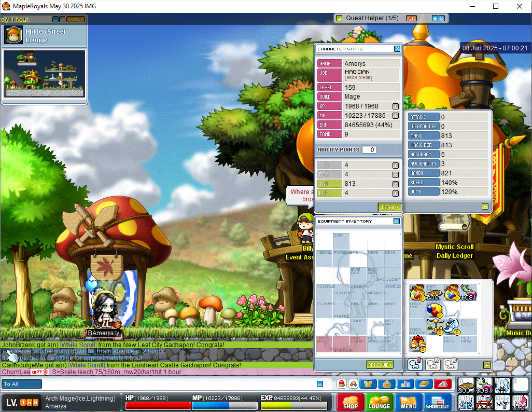Click the INT increase button
Viewport: 532px width, 412px height.
tap(396, 184)
